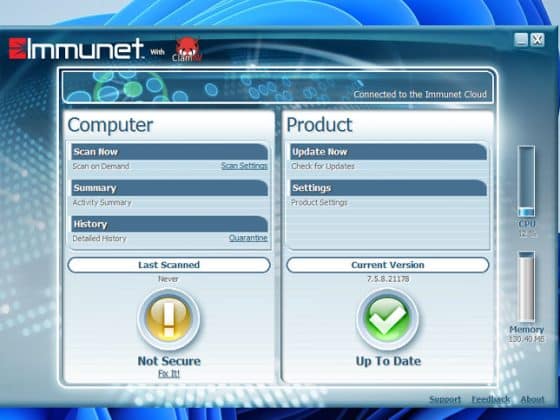Click the 'Activity Summary' text
560x420 pixels.
click(102, 202)
